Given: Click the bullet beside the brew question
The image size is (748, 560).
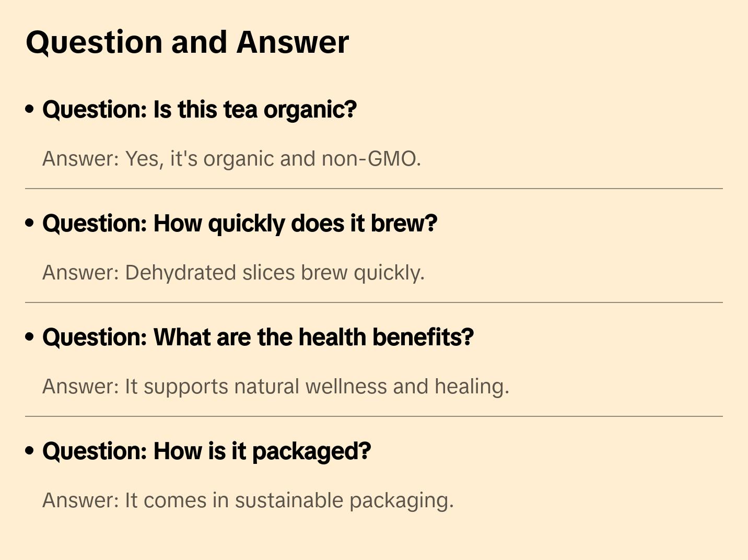Looking at the screenshot, I should click(x=30, y=224).
